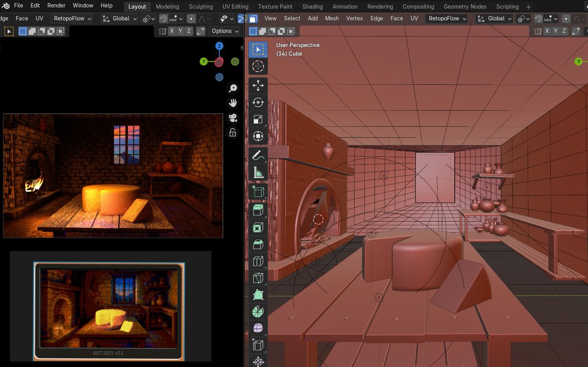Open the Mesh menu in right viewport

[x=332, y=18]
